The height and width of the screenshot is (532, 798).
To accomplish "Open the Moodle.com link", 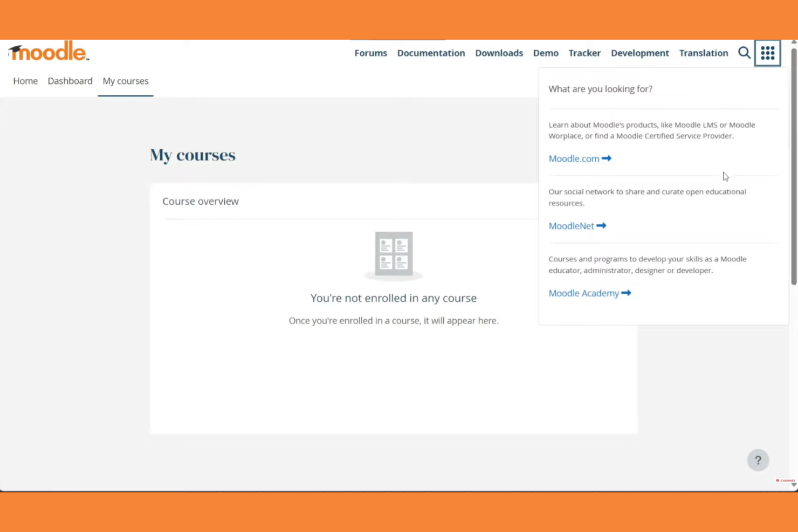I will 574,158.
